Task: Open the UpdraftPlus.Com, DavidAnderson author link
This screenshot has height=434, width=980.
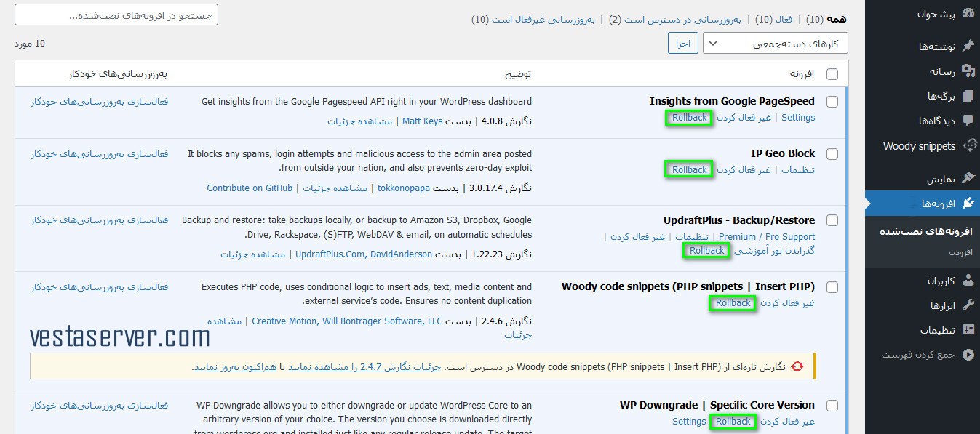Action: click(x=364, y=254)
